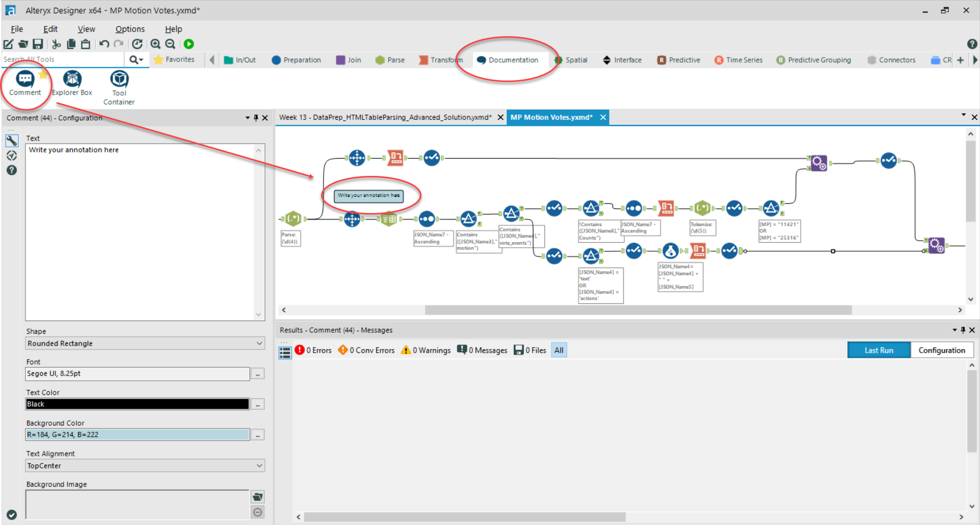The image size is (980, 525).
Task: Switch to the Documentation tool category
Action: point(508,60)
